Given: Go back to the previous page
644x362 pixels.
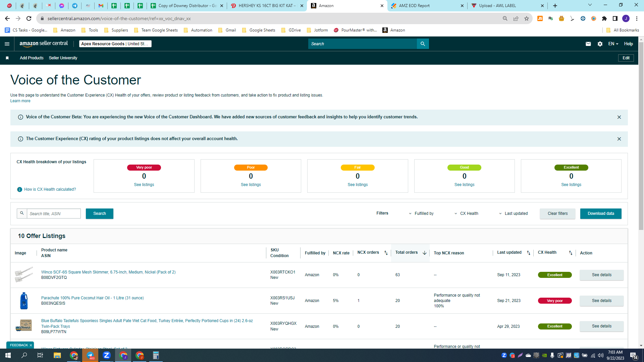Looking at the screenshot, I should [x=7, y=18].
